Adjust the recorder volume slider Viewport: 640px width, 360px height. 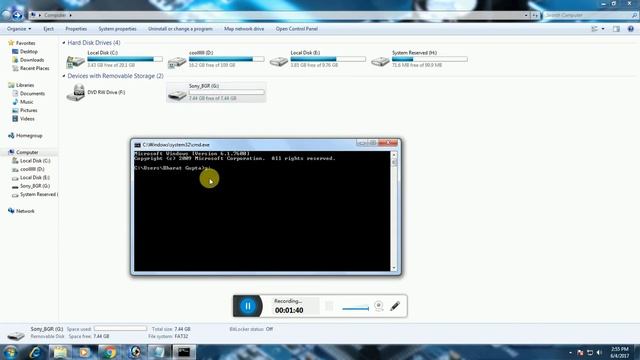coord(356,309)
